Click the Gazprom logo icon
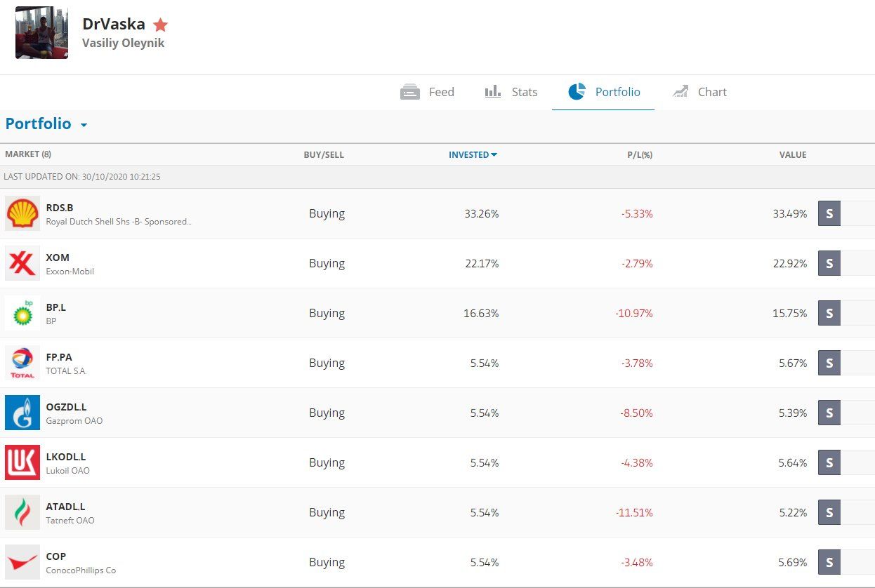The image size is (875, 588). tap(22, 413)
